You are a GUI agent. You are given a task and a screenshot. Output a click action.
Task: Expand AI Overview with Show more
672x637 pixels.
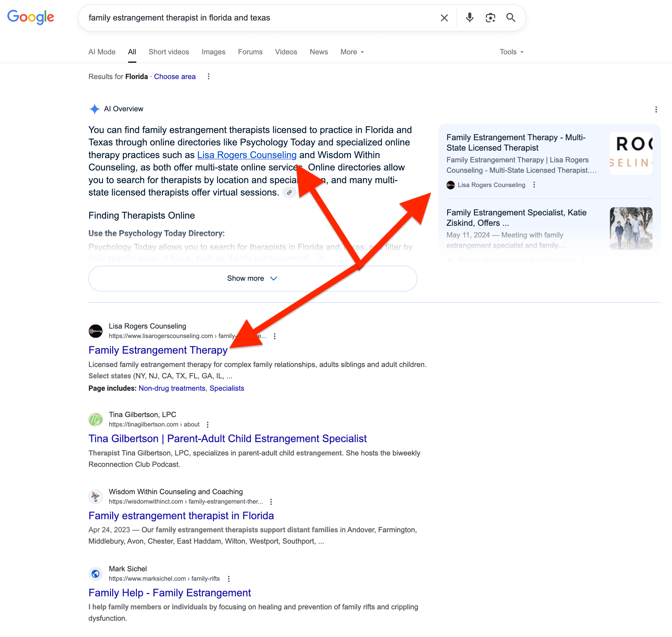point(252,278)
